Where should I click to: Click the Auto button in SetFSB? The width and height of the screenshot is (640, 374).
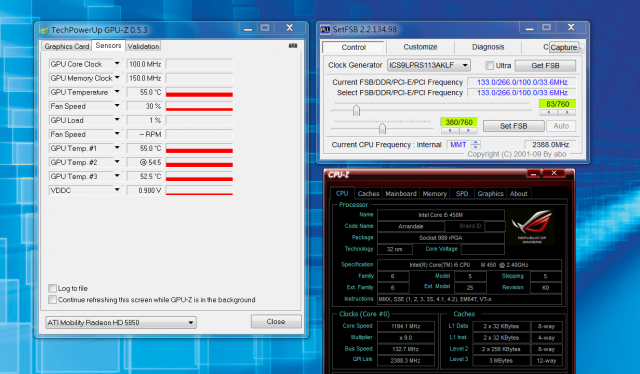tap(561, 126)
